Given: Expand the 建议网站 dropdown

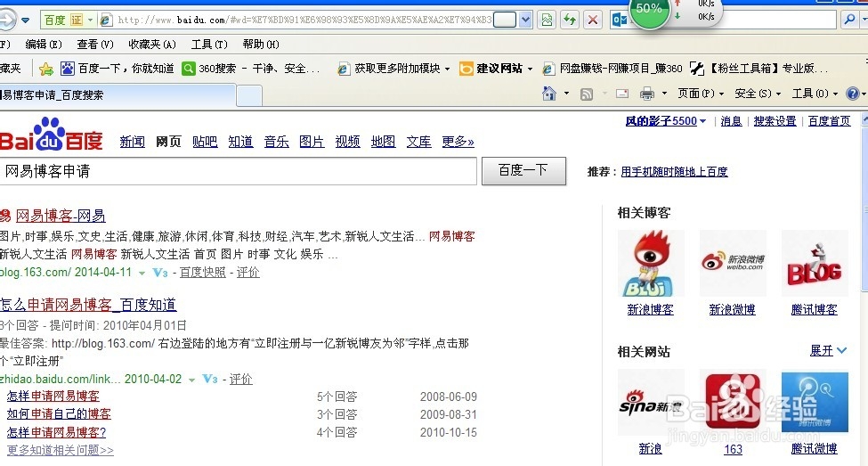Looking at the screenshot, I should click(x=530, y=69).
